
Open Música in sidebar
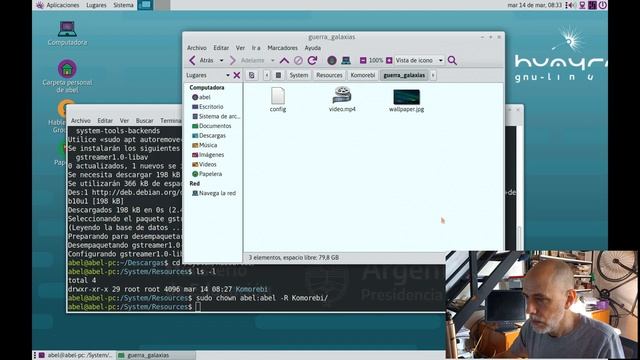(x=204, y=145)
